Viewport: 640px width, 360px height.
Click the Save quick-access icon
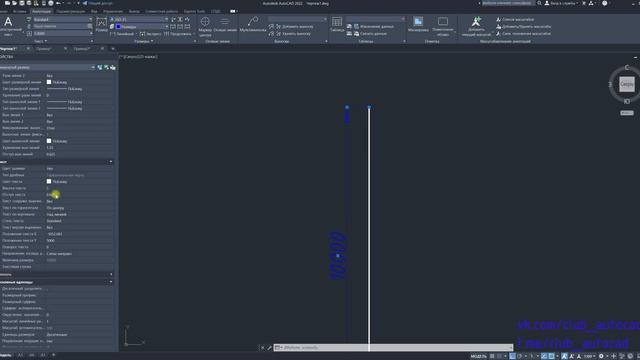coord(22,3)
